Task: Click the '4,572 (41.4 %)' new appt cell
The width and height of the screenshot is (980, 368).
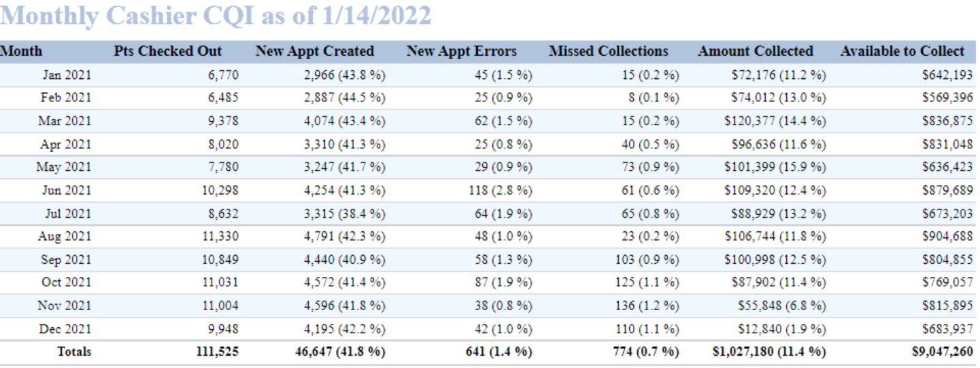Action: [345, 283]
